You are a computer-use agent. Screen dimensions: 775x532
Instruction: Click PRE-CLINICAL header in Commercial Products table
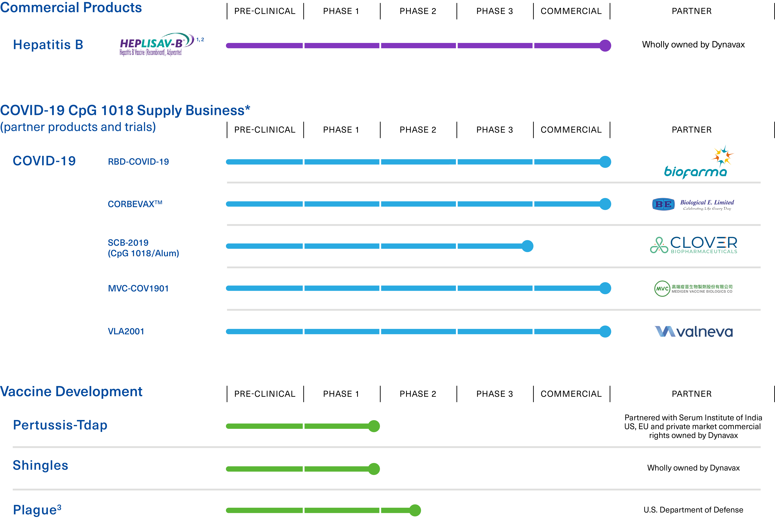coord(265,11)
